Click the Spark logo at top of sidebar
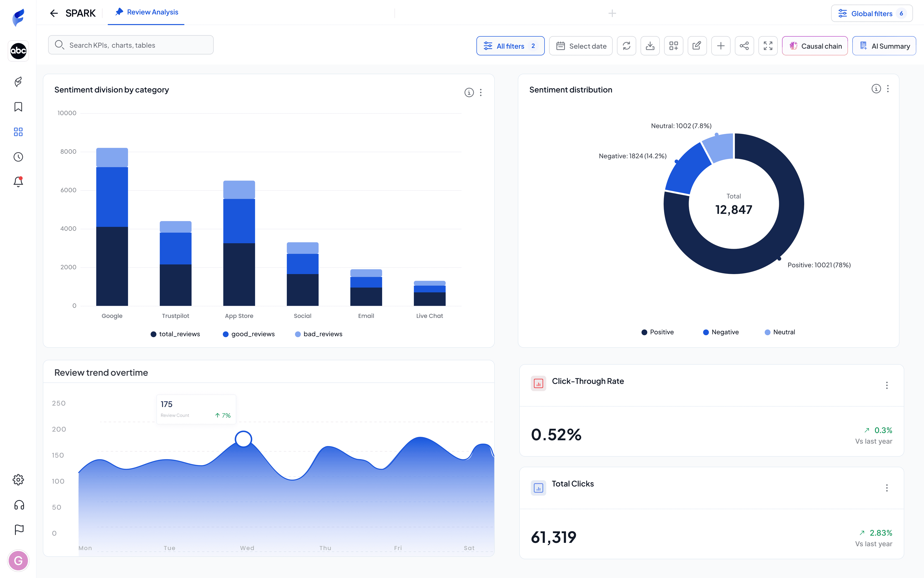Viewport: 924px width, 578px height. (18, 17)
